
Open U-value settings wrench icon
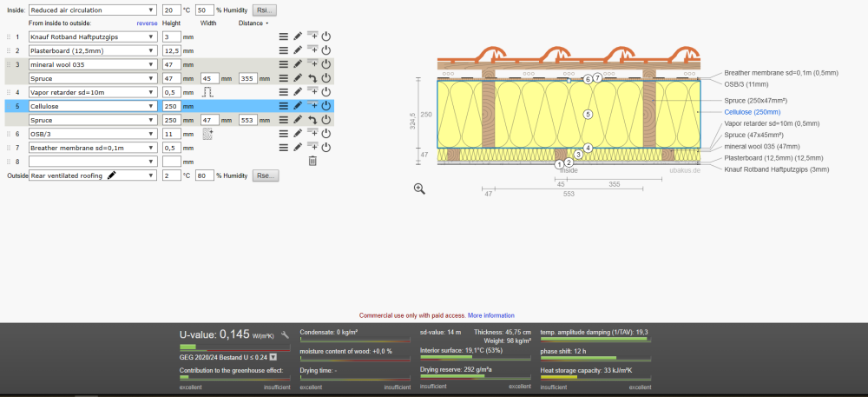point(285,334)
